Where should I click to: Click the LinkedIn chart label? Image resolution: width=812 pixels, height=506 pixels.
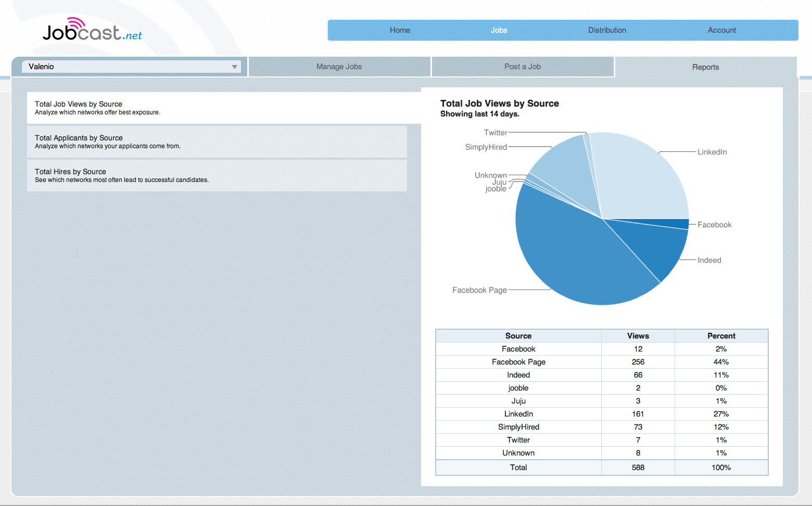click(x=712, y=152)
